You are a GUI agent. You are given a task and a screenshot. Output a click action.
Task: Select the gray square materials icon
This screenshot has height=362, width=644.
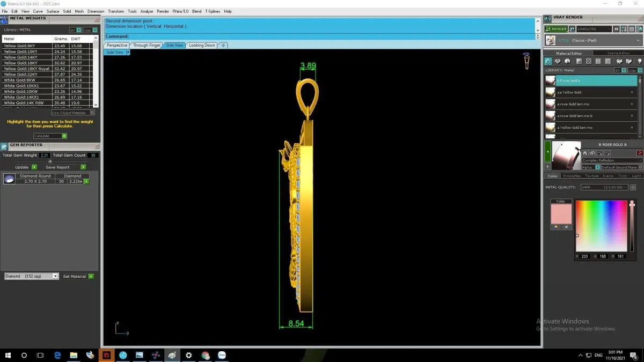point(579,61)
